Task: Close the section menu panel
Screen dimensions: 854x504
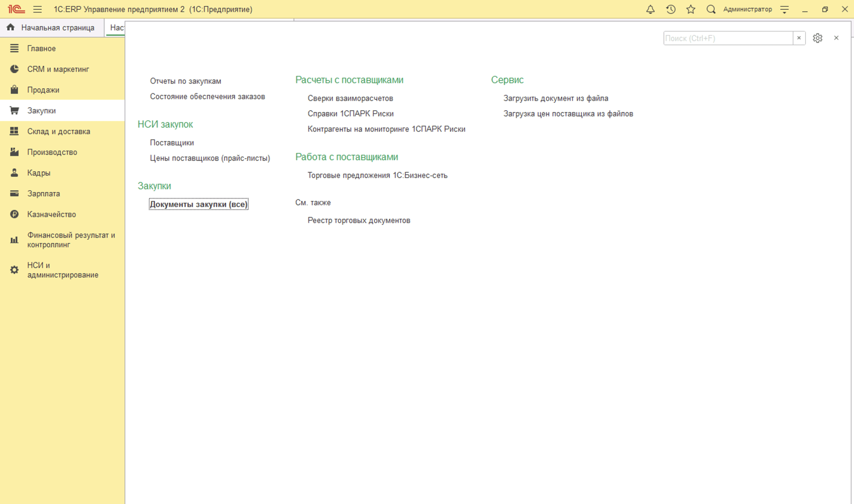Action: point(836,38)
